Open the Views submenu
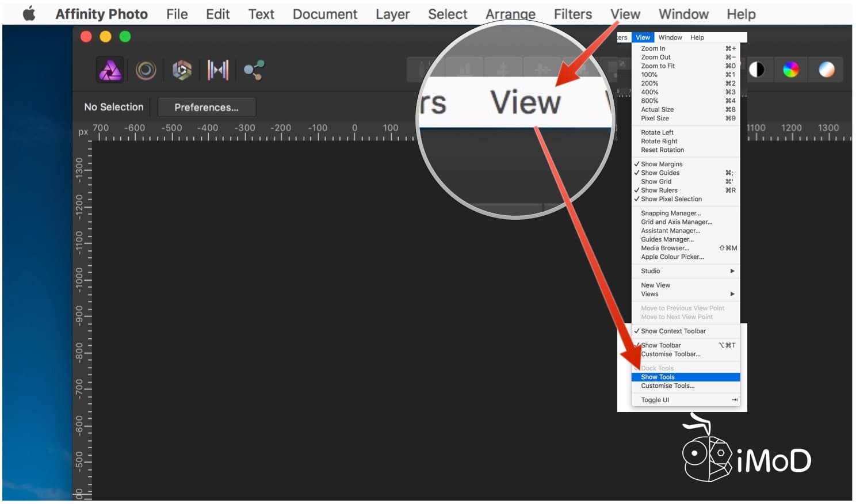 (685, 294)
